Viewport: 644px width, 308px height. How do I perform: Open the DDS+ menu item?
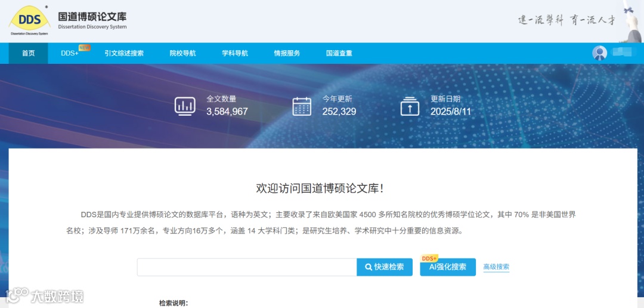point(70,53)
